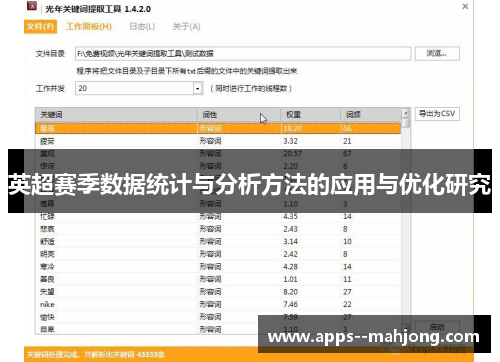Click 形容词 cell in the nike row
The width and height of the screenshot is (500, 362).
(x=210, y=304)
